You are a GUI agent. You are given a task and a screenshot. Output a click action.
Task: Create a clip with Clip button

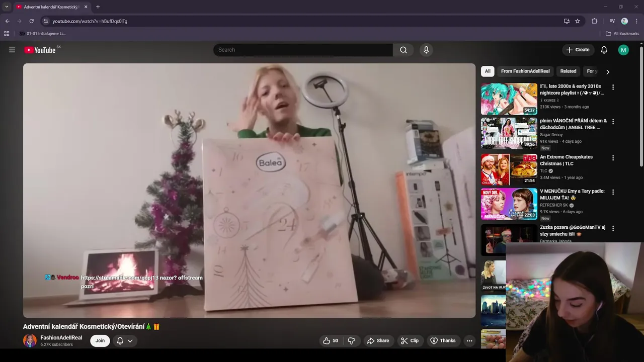pyautogui.click(x=410, y=341)
